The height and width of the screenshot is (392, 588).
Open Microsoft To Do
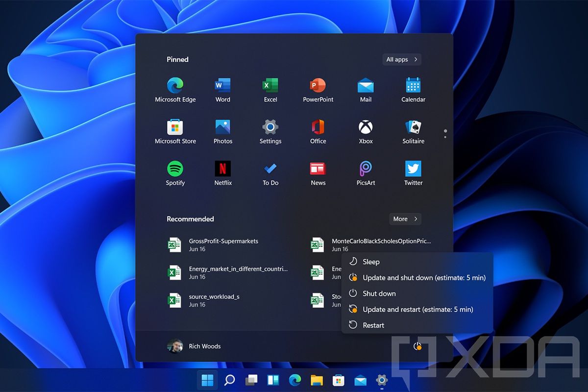(270, 169)
